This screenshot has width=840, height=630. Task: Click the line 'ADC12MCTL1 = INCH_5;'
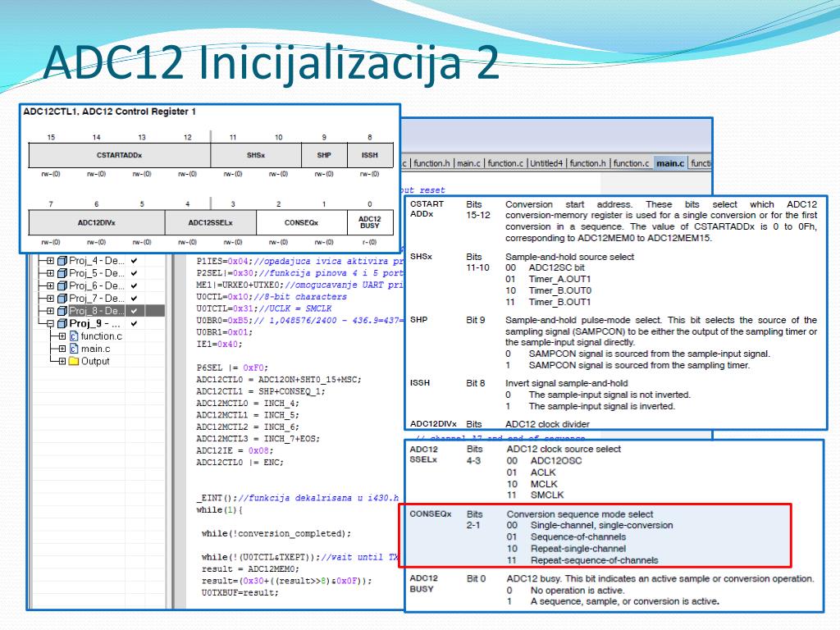pyautogui.click(x=248, y=415)
